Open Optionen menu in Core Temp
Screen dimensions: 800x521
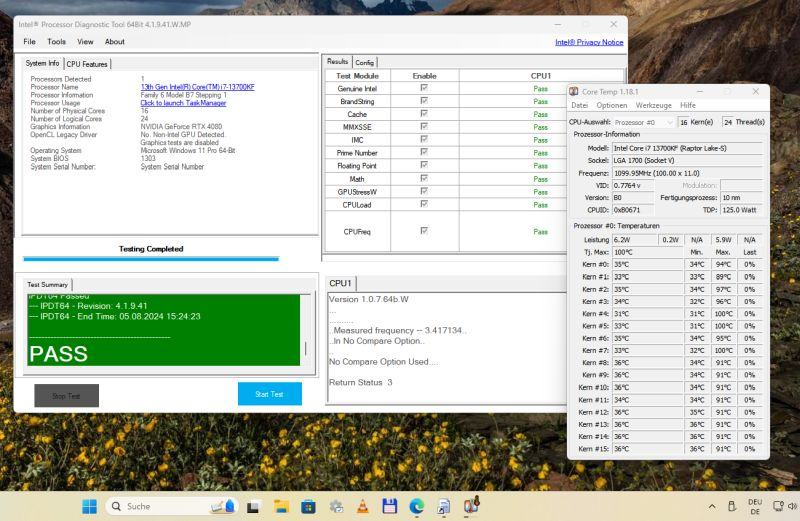coord(612,105)
